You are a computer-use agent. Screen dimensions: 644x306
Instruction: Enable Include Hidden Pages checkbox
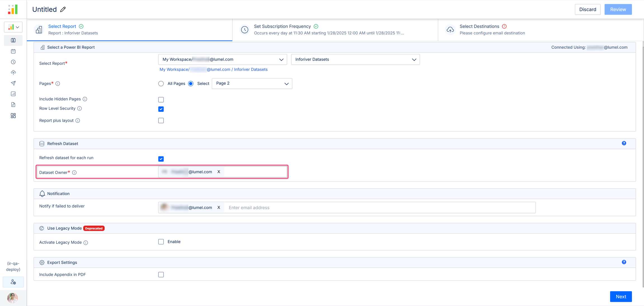[x=161, y=100]
